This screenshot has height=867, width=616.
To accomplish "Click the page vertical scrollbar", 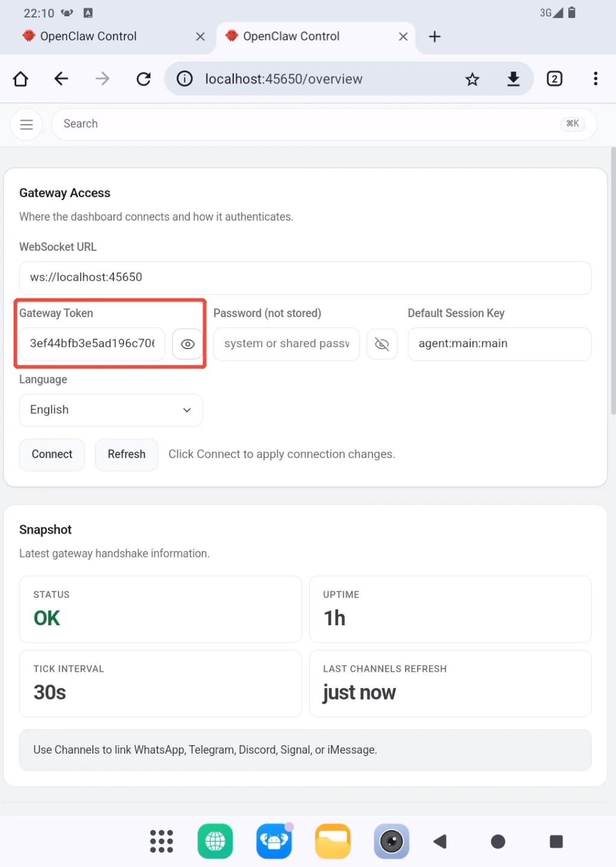I will [613, 280].
